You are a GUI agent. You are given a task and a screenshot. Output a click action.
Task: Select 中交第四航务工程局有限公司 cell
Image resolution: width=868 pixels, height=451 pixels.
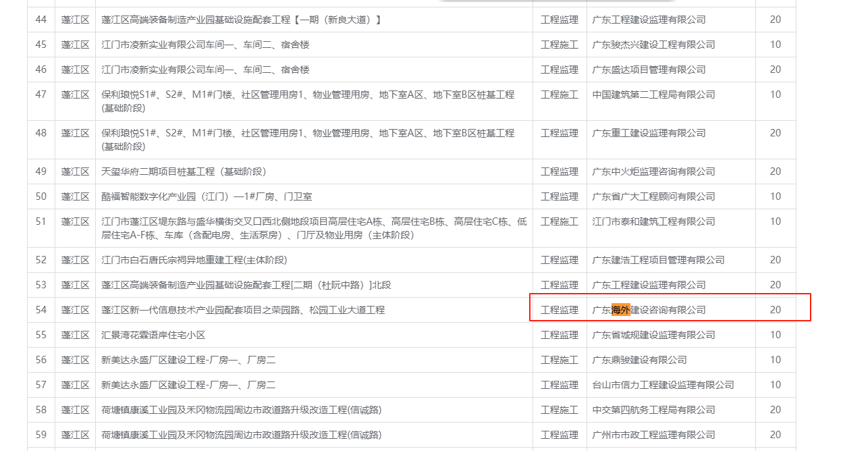653,410
